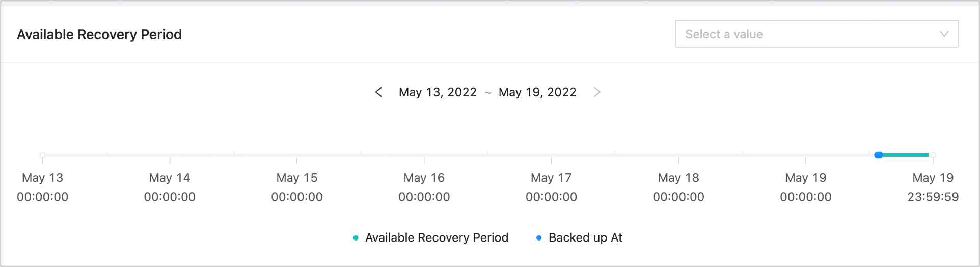This screenshot has height=267, width=980.
Task: Toggle Backed up At legend item
Action: [x=585, y=237]
